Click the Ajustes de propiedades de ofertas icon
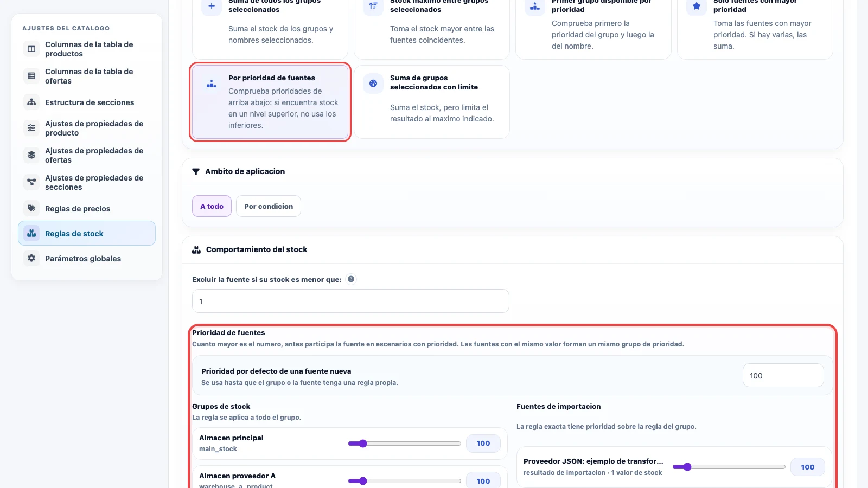The image size is (868, 488). click(31, 155)
